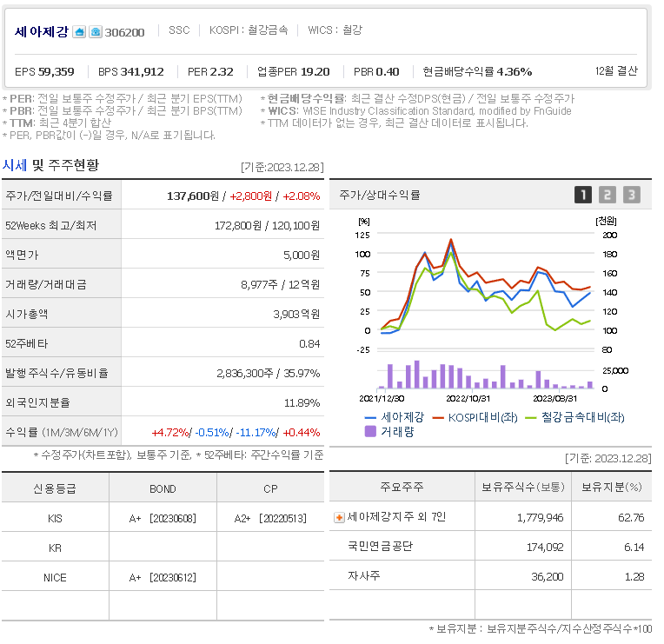
Task: Click the 세아제강 company name heading
Action: click(x=42, y=31)
